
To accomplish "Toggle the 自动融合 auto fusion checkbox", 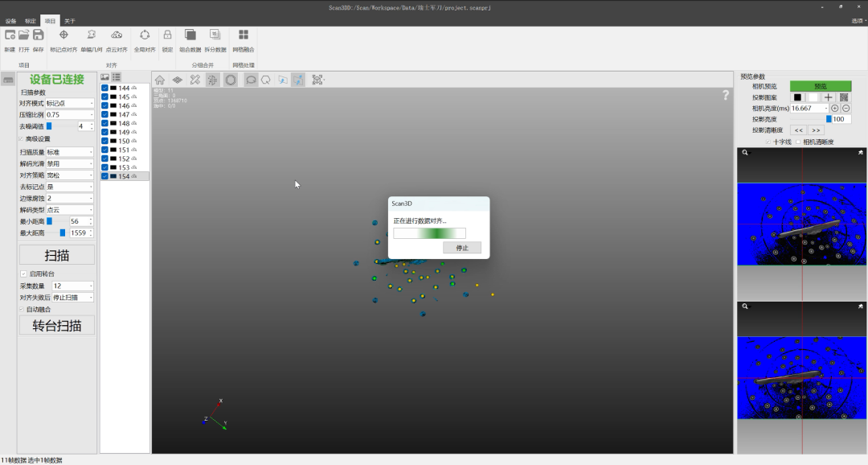I will click(22, 309).
